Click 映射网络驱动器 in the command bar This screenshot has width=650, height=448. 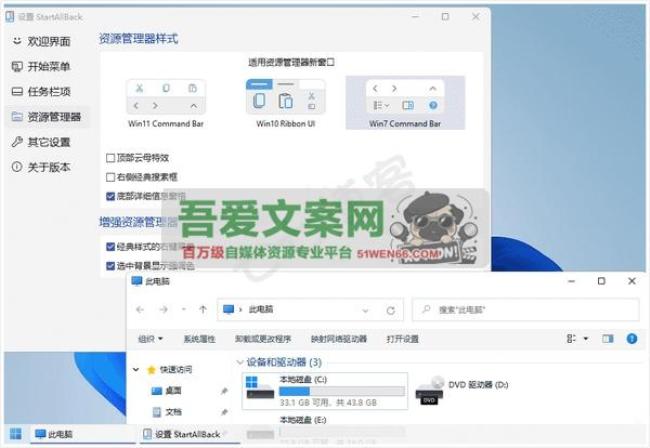coord(339,339)
